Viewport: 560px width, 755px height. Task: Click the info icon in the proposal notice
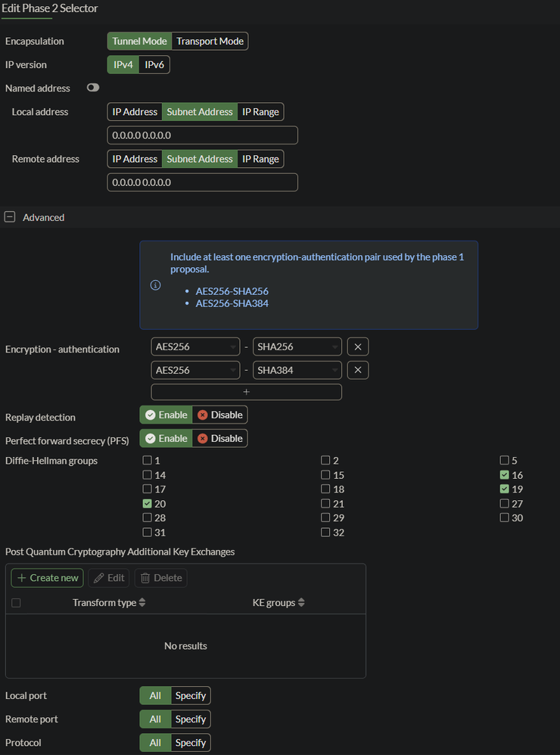point(155,285)
